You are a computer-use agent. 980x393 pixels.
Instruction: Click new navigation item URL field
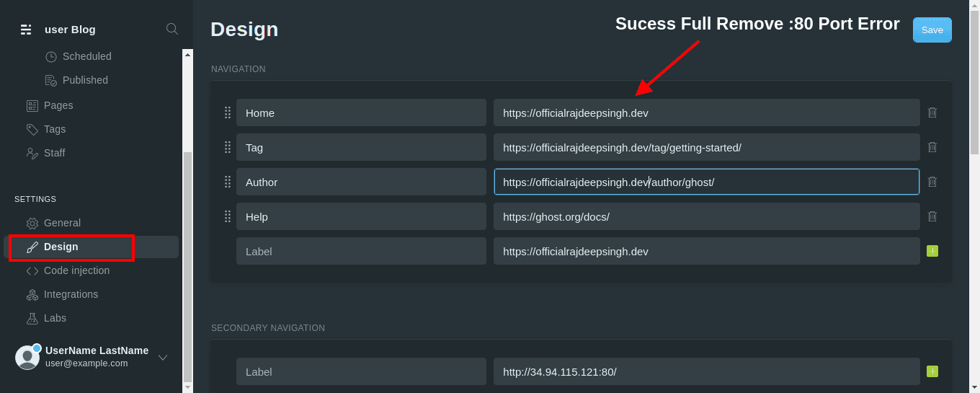[707, 251]
